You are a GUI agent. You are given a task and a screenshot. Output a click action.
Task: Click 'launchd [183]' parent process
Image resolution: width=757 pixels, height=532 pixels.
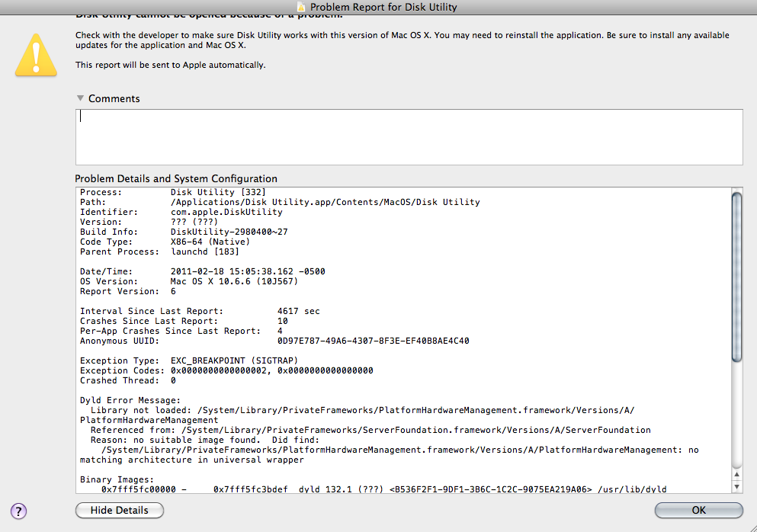click(x=205, y=252)
